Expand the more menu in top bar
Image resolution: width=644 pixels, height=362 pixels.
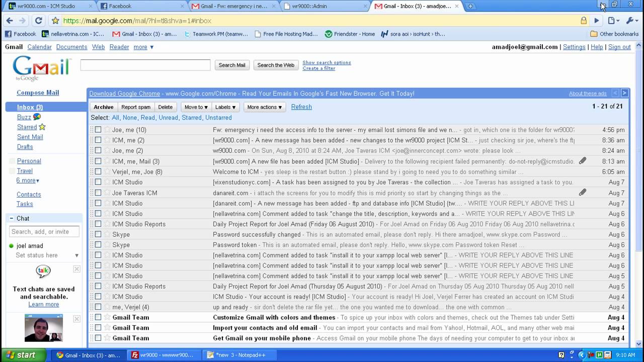pyautogui.click(x=143, y=47)
